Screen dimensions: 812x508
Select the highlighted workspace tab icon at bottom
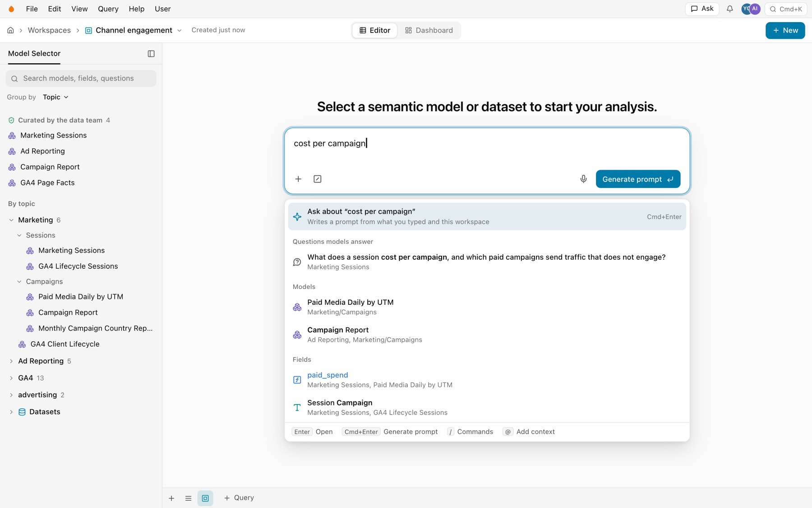pos(205,498)
